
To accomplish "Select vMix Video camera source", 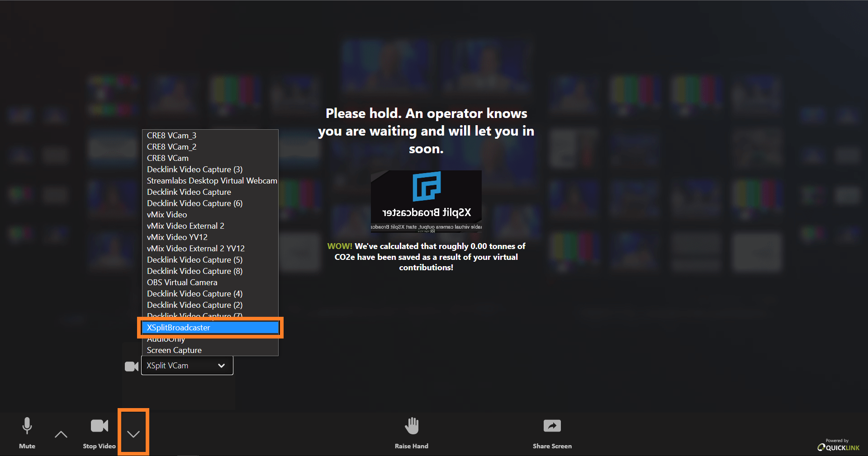I will click(210, 215).
